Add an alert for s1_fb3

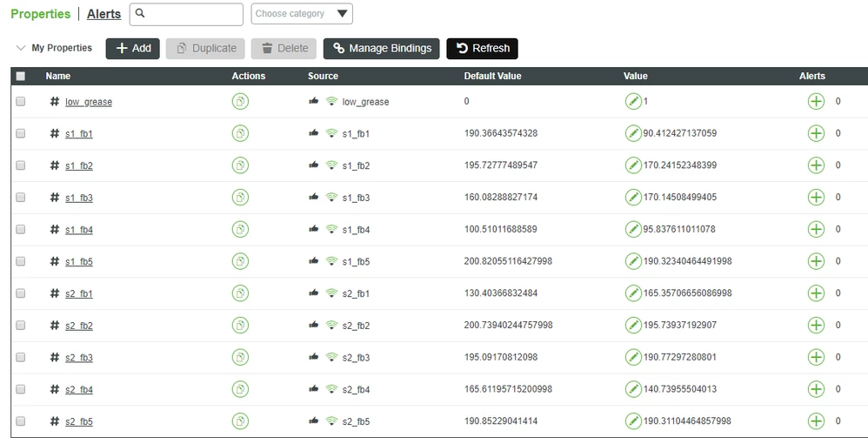click(x=817, y=198)
